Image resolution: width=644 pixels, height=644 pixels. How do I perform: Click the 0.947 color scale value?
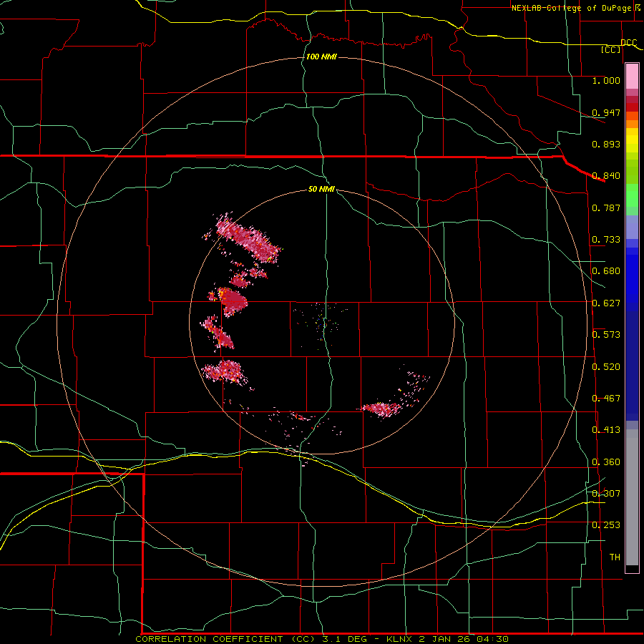pyautogui.click(x=606, y=112)
